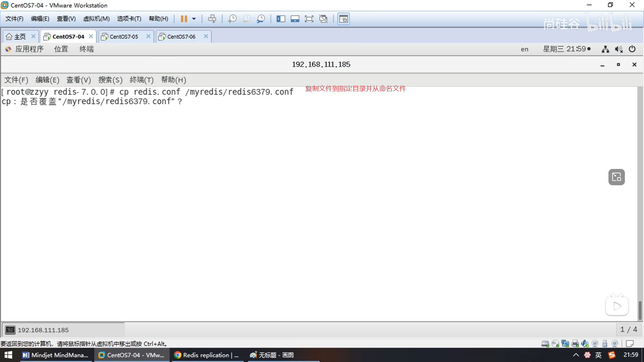Click the GNOME power button icon
This screenshot has height=362, width=644.
632,49
